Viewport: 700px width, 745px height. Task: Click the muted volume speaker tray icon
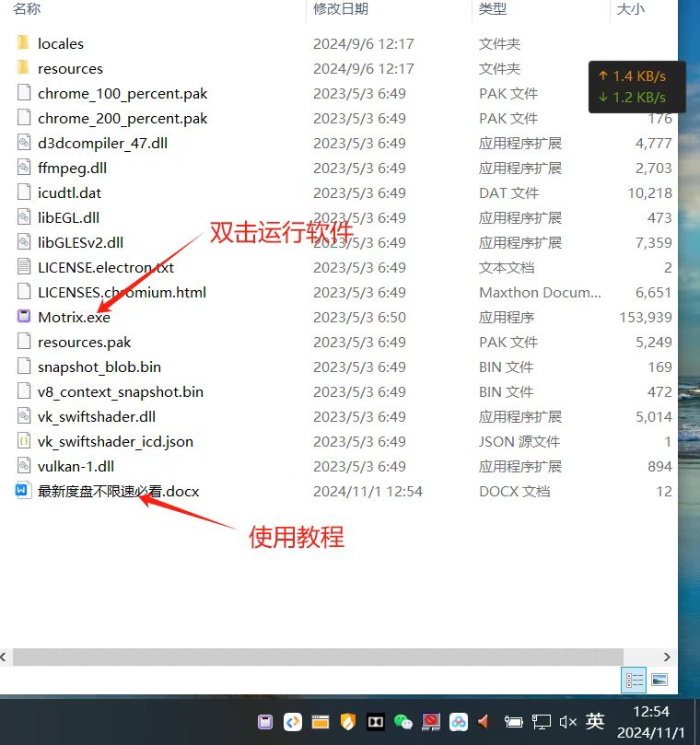568,722
